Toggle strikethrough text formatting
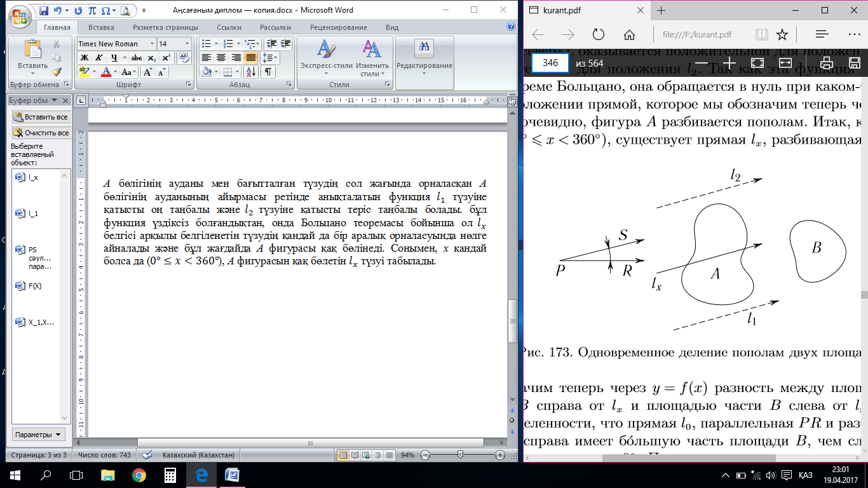868x488 pixels. click(x=136, y=58)
